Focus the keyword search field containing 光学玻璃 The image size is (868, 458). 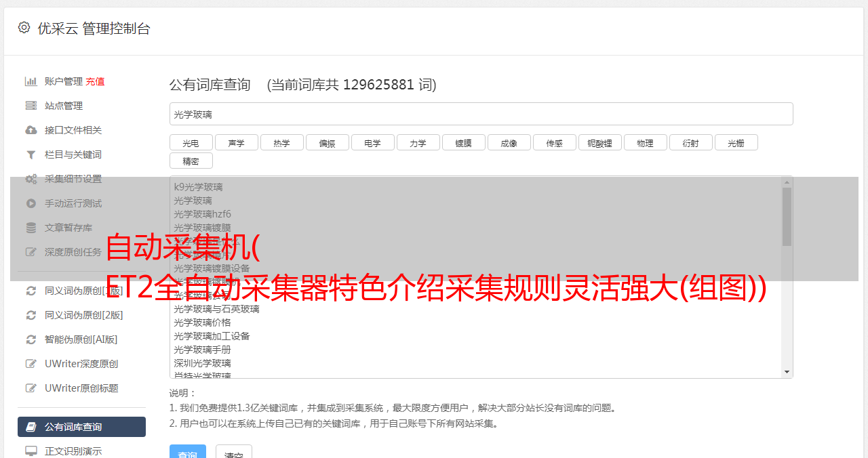(481, 114)
